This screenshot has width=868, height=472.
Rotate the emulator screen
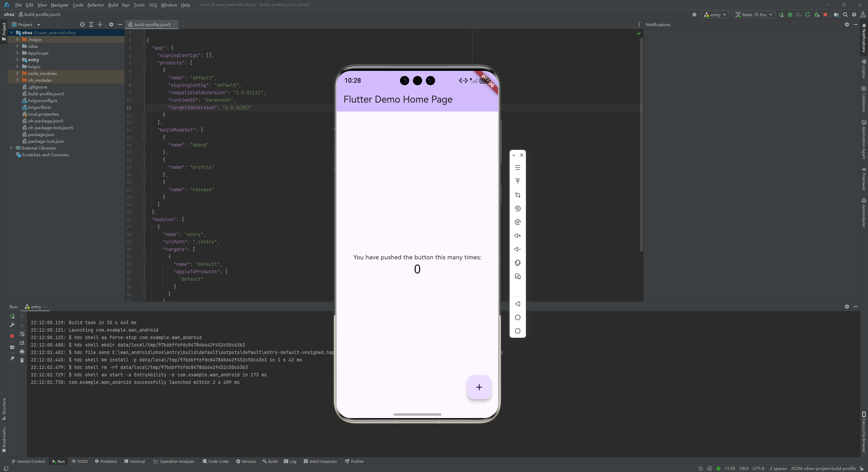pyautogui.click(x=517, y=209)
